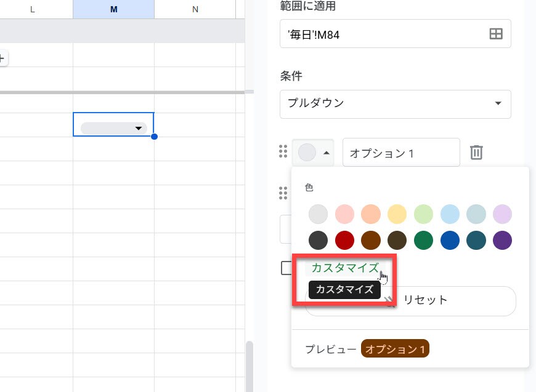Viewport: 536px width, 392px height.
Task: Toggle the checkbox below the color palette
Action: point(286,268)
